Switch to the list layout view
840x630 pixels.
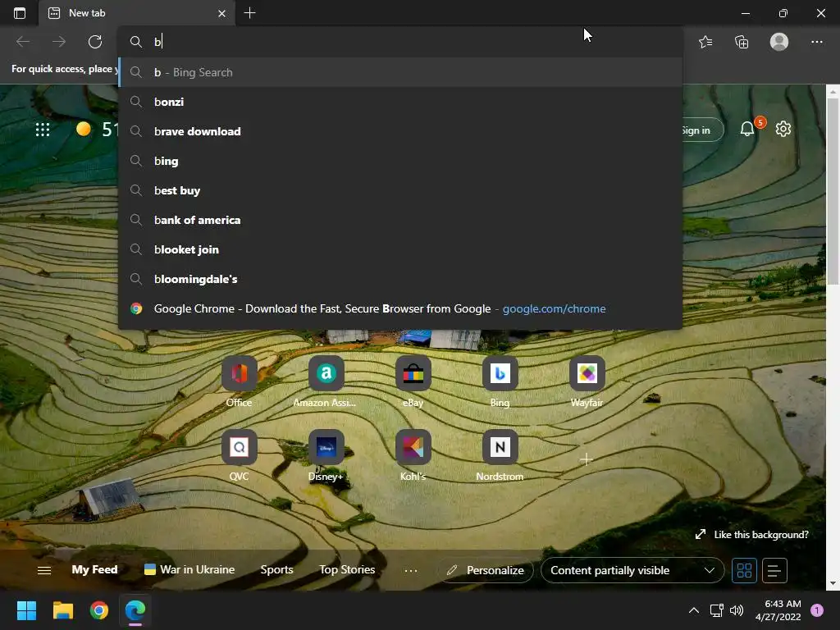coord(774,571)
